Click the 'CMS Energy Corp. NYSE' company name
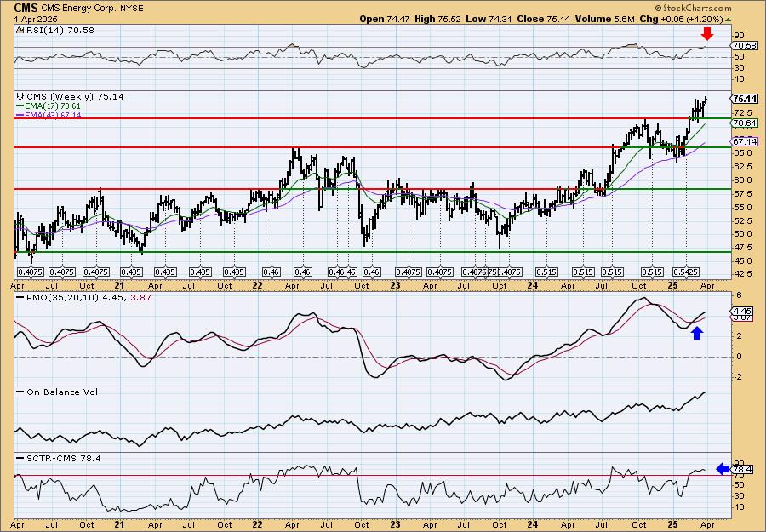766x532 pixels. 94,9
